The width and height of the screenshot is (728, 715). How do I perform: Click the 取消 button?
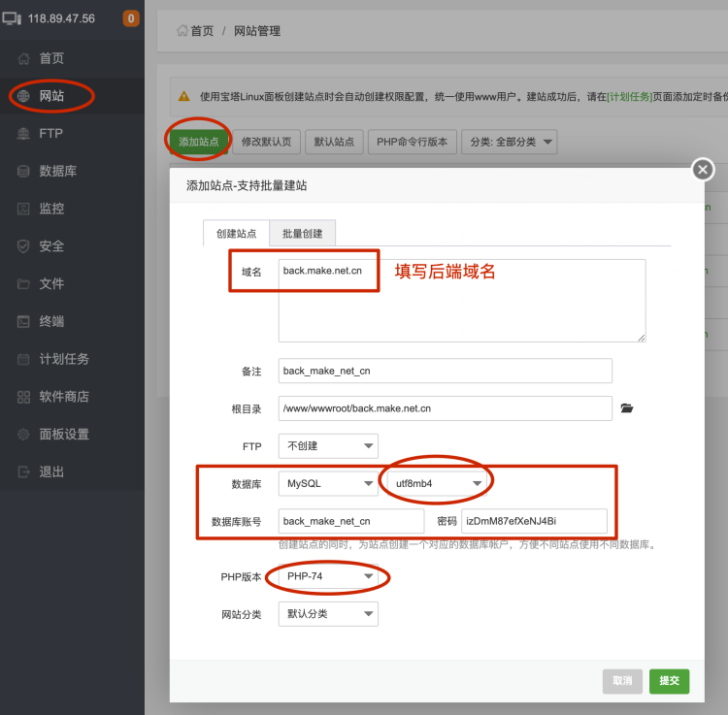coord(622,681)
